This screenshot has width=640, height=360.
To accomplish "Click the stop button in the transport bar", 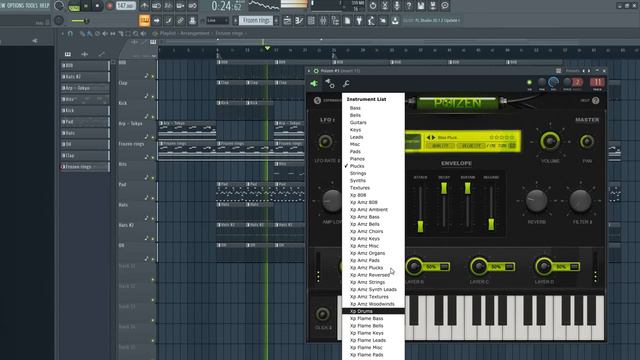I will (x=97, y=6).
